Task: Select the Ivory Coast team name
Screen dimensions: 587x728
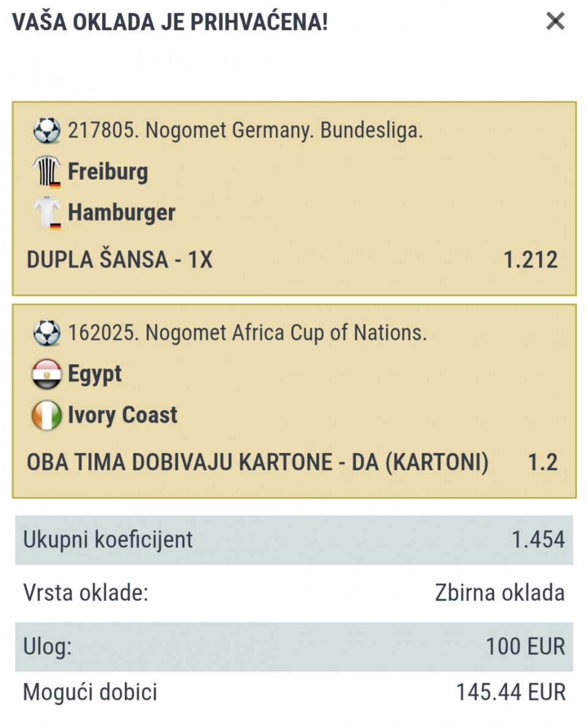Action: 122,415
